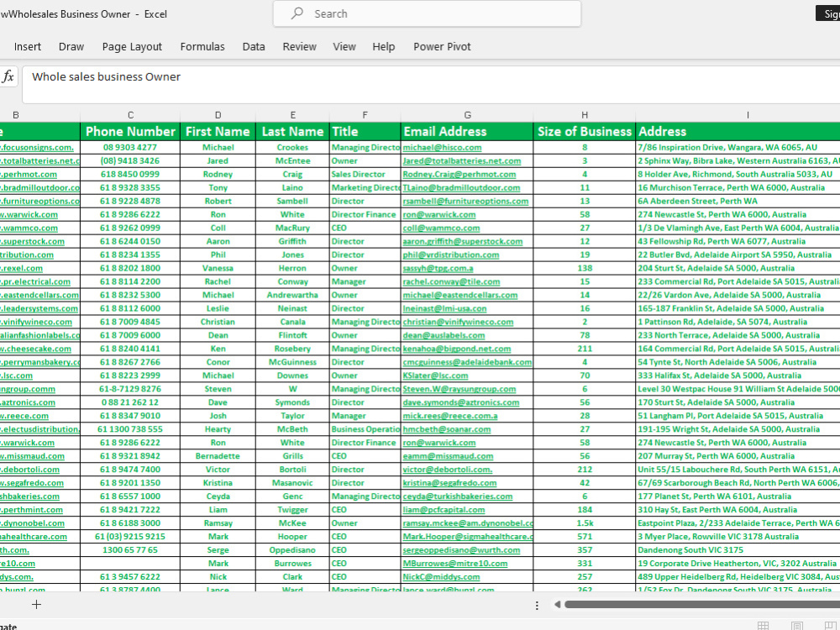Select business size cell 1.5k
Viewport: 840px width, 630px height.
(x=585, y=522)
